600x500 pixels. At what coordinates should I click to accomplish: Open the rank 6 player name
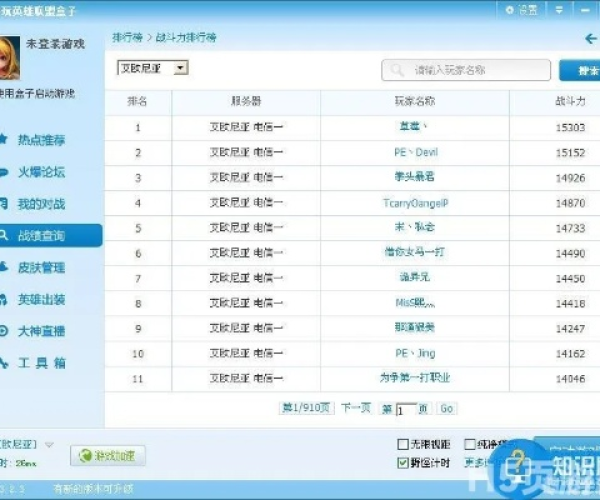click(x=414, y=252)
